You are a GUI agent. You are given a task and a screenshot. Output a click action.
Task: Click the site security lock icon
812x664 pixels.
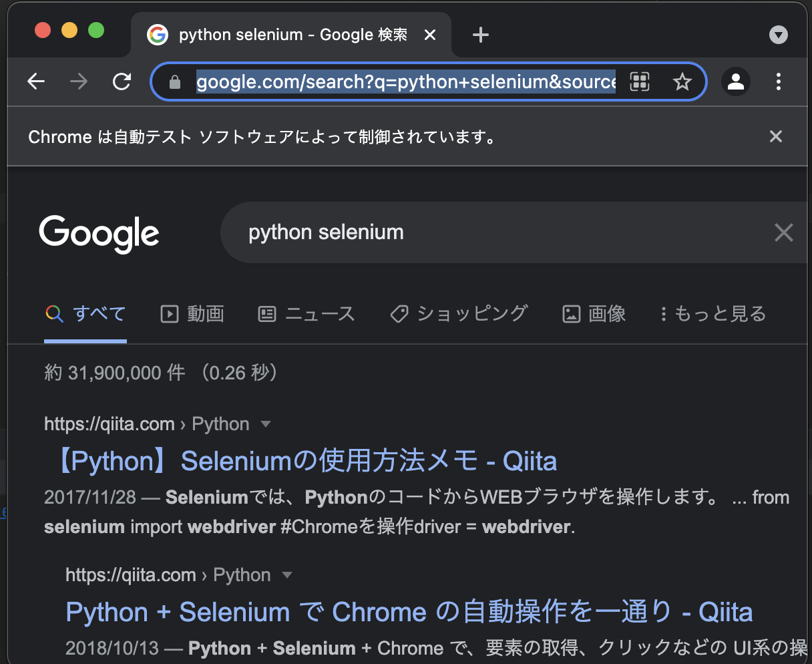(175, 81)
